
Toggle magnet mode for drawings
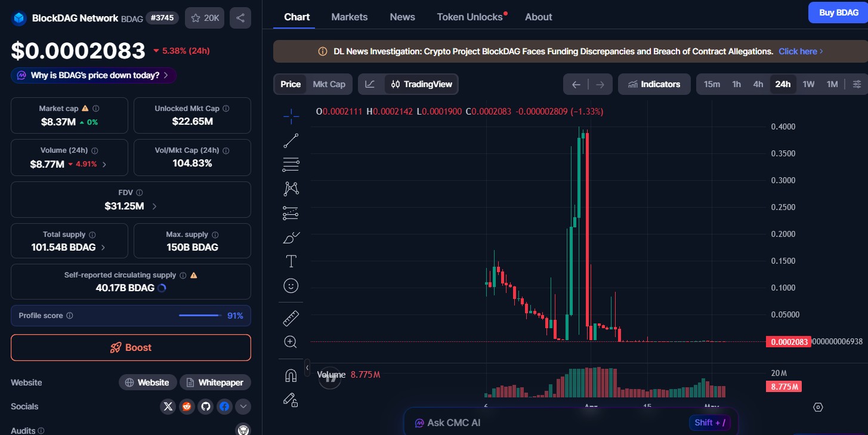click(291, 375)
